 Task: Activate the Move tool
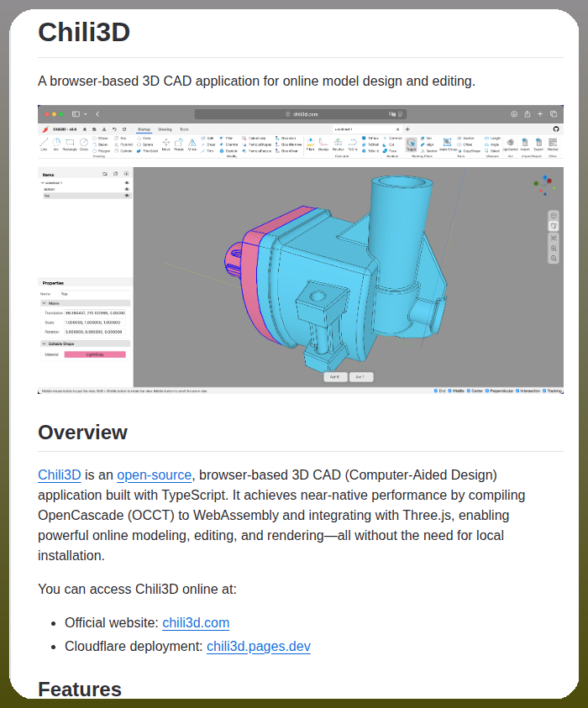(165, 144)
